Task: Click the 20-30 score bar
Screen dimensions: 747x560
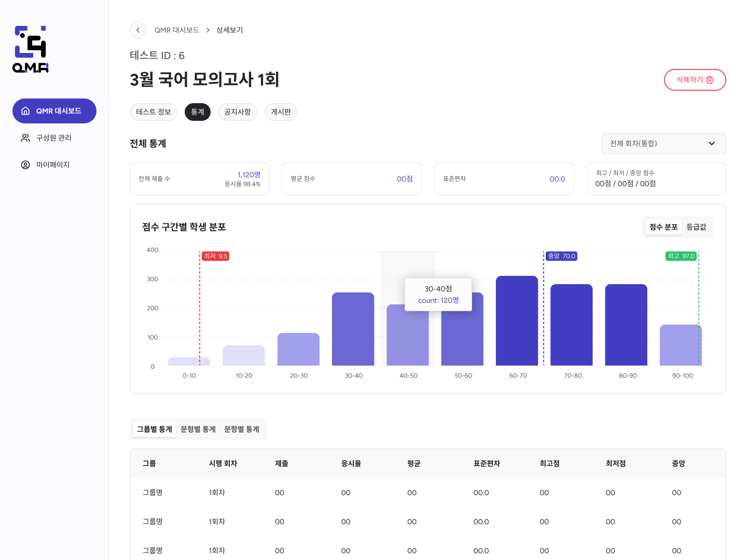Action: 299,349
